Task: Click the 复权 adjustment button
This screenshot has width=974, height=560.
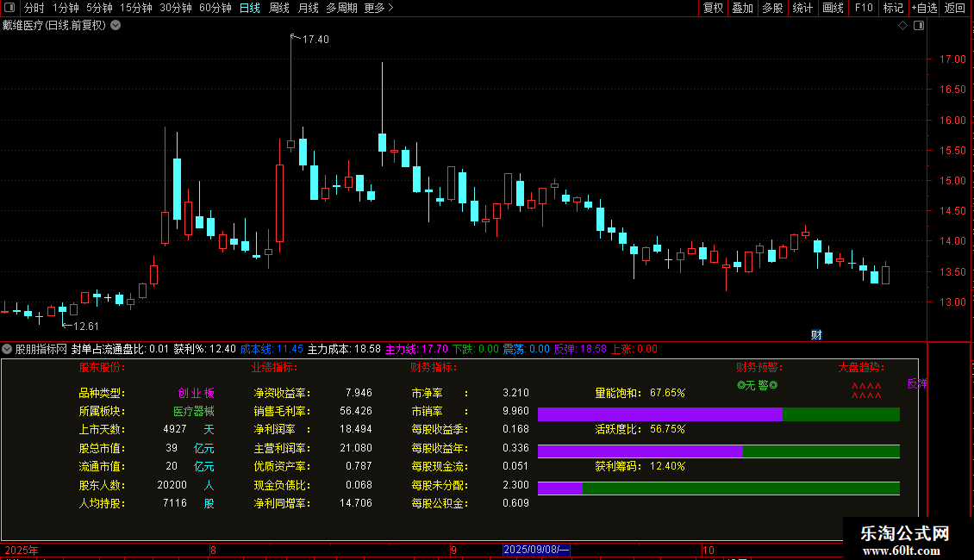Action: click(714, 9)
